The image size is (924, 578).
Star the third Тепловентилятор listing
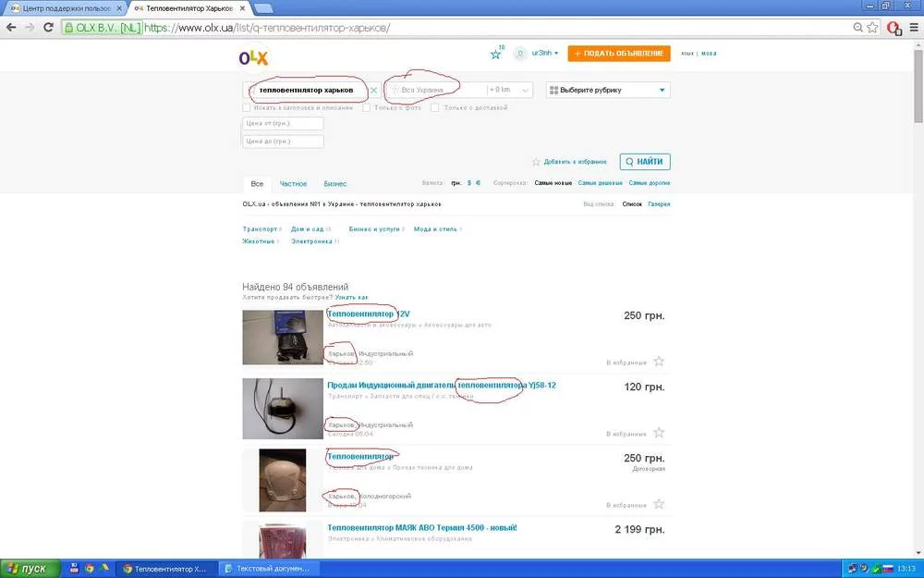pos(659,504)
